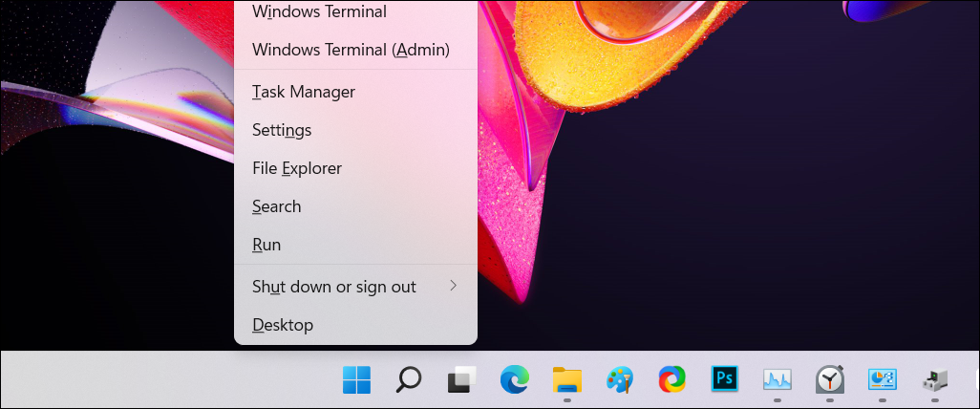Click Desktop at the menu bottom
Image resolution: width=980 pixels, height=409 pixels.
click(x=283, y=325)
